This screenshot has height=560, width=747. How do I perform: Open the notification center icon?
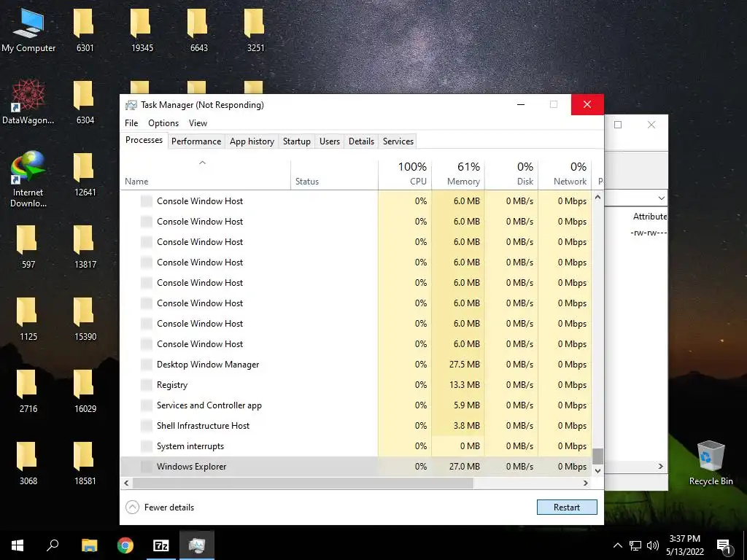[724, 546]
